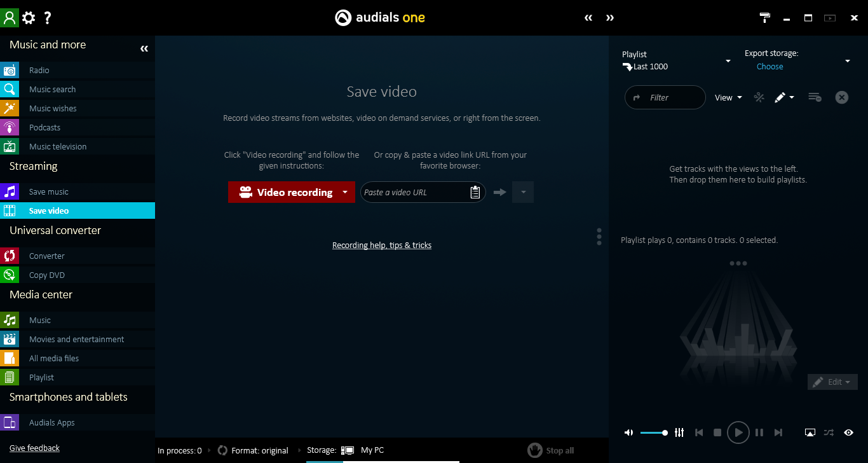868x463 pixels.
Task: Click the Audials One logo
Action: pos(380,18)
